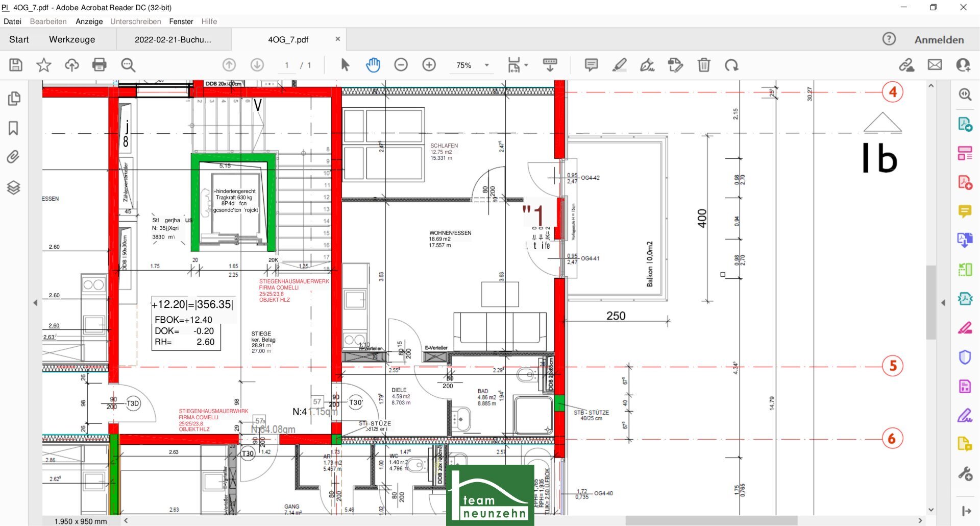The height and width of the screenshot is (526, 980).
Task: Open the bookmarks panel
Action: pos(13,128)
